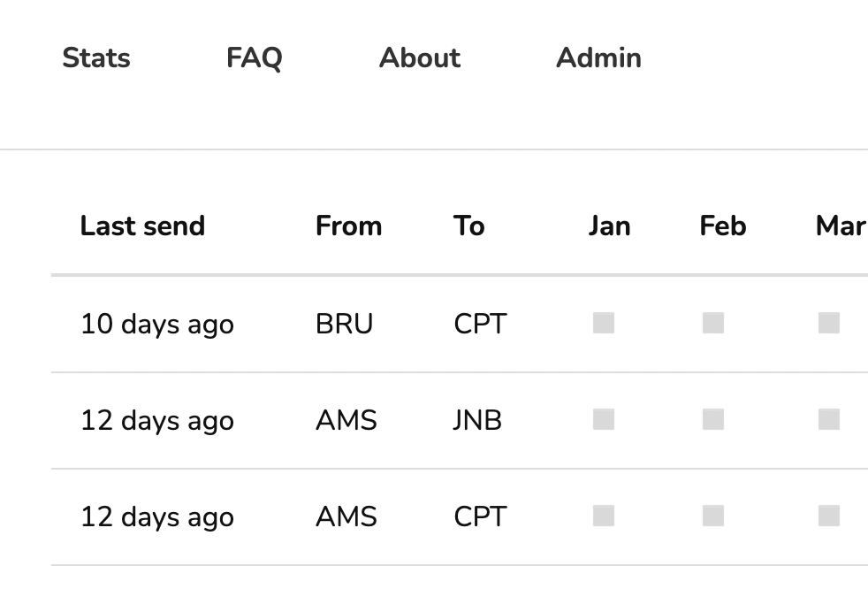This screenshot has width=868, height=589.
Task: Toggle Feb box for BRU to CPT
Action: point(713,323)
